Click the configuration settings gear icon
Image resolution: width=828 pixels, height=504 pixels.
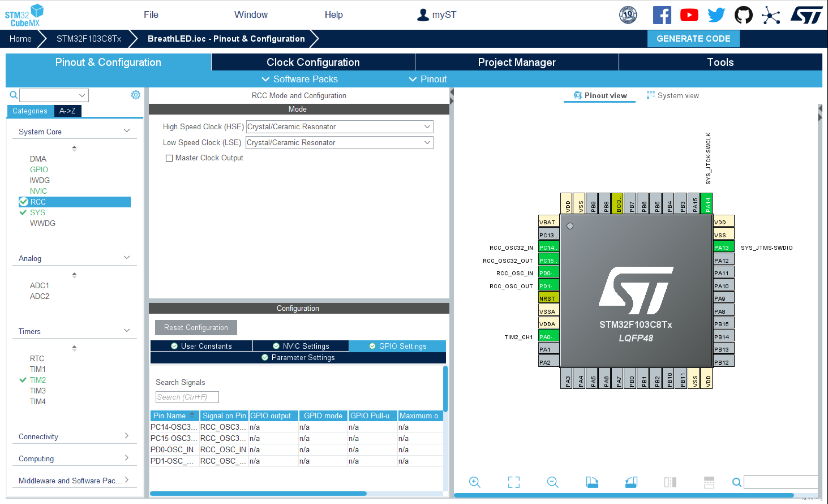tap(136, 95)
